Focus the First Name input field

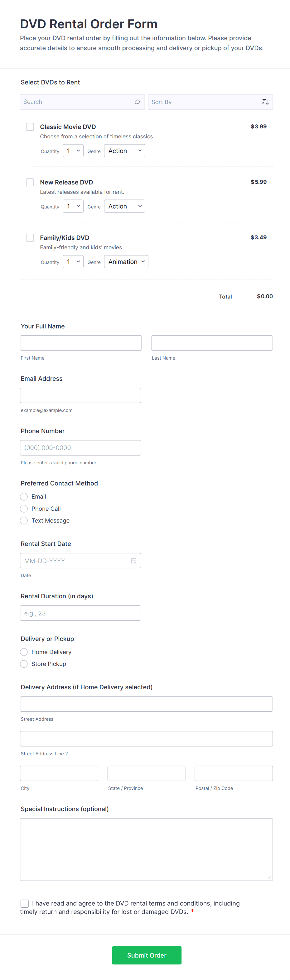[81, 343]
